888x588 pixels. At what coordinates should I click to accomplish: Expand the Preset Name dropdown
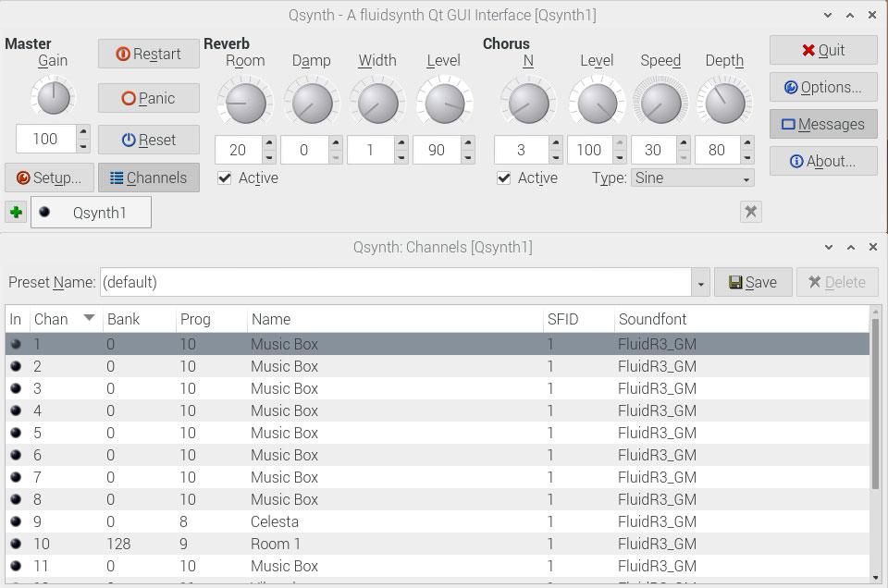click(700, 281)
